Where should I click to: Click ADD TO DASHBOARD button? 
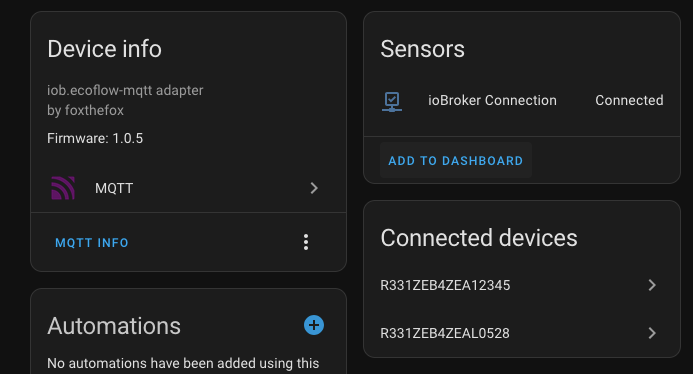456,160
